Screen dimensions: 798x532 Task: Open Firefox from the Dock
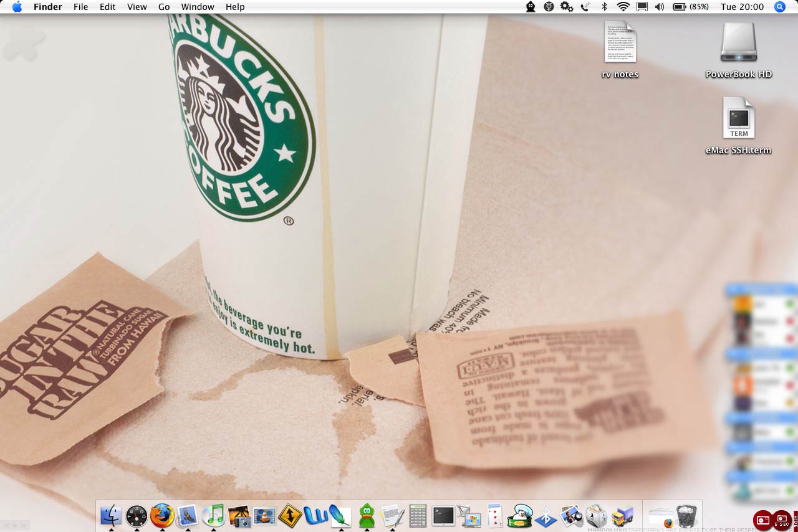(x=162, y=516)
